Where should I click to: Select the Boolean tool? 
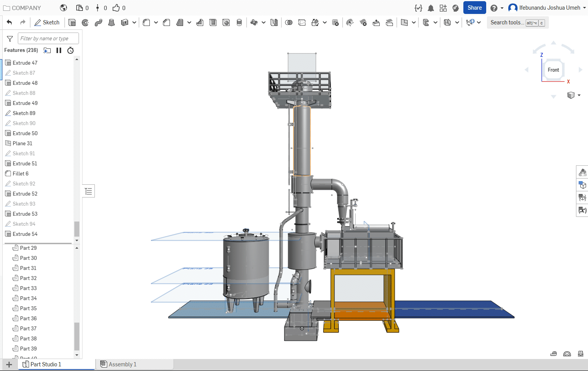tap(289, 22)
